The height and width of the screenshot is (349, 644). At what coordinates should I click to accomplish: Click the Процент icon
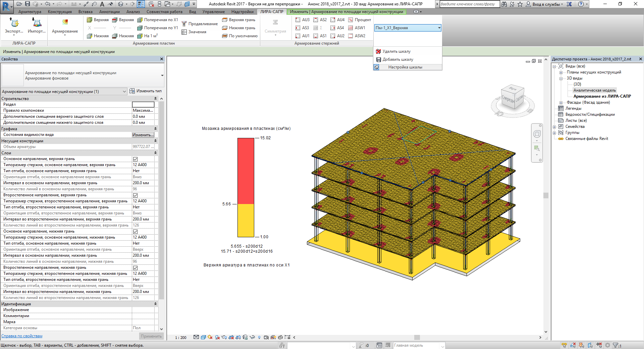(351, 20)
